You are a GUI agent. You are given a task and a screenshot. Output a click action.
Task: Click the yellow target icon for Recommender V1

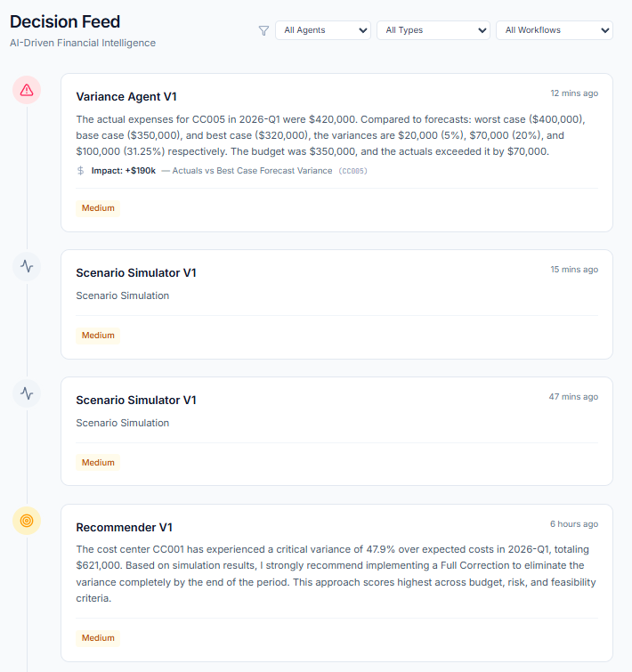pyautogui.click(x=27, y=521)
